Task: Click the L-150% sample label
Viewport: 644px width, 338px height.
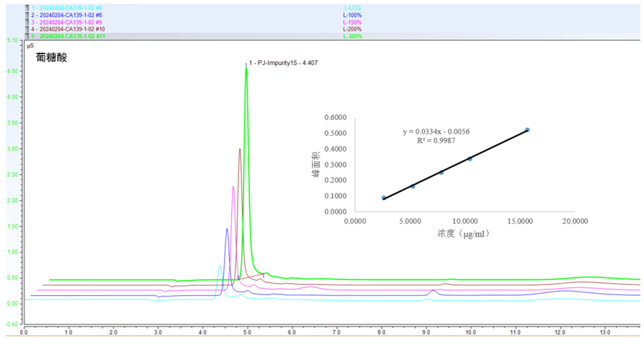Action: point(353,21)
